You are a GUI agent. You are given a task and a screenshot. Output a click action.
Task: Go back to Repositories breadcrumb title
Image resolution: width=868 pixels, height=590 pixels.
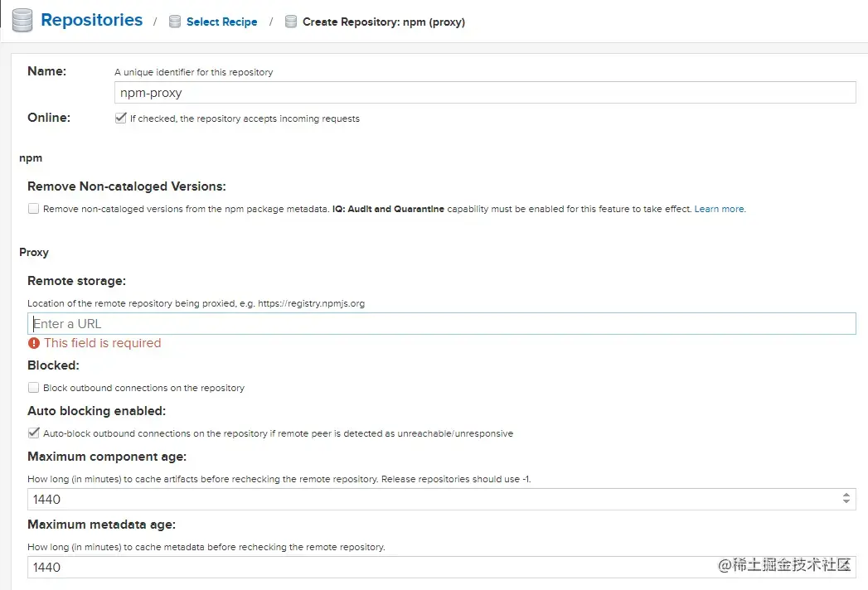pos(91,21)
